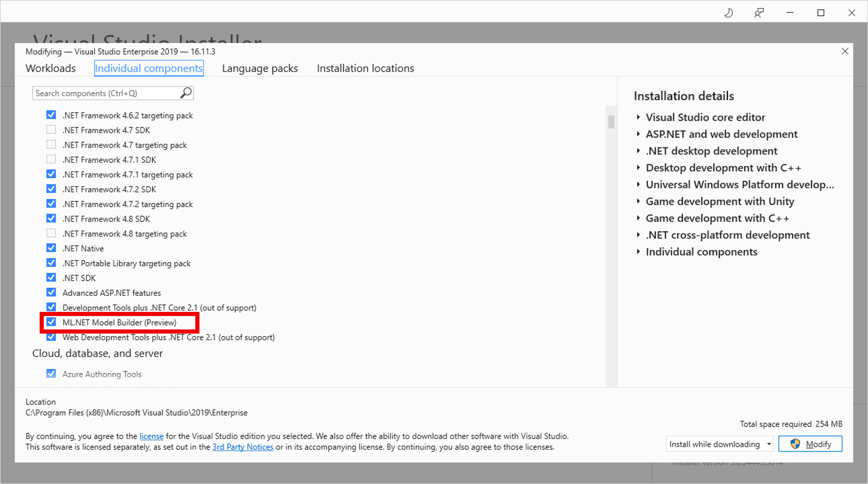Open the 3rd Party Notices link
This screenshot has width=868, height=484.
point(243,447)
